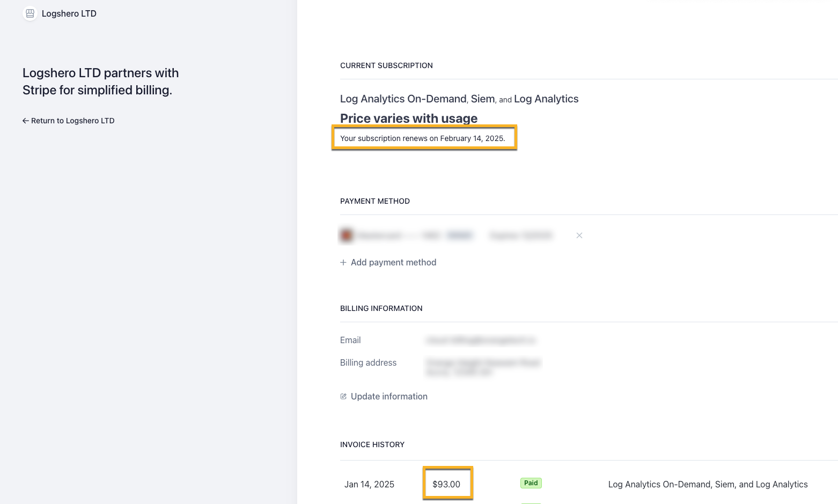Click the green Paid status badge
The image size is (838, 504).
pos(531,483)
